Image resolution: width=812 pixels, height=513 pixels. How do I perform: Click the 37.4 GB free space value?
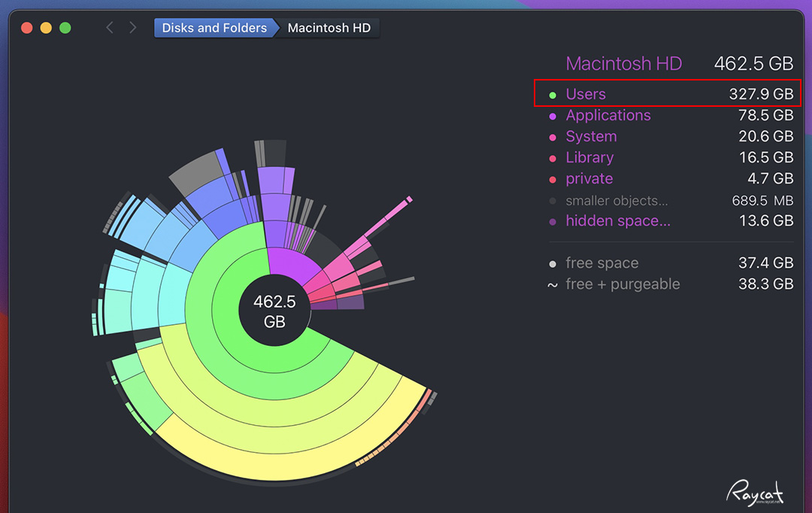tap(765, 263)
